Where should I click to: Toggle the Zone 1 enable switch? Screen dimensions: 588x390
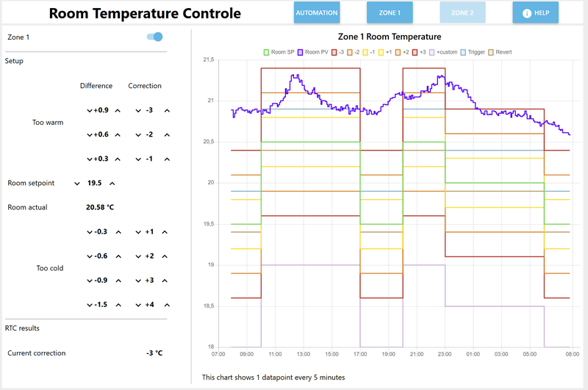154,37
